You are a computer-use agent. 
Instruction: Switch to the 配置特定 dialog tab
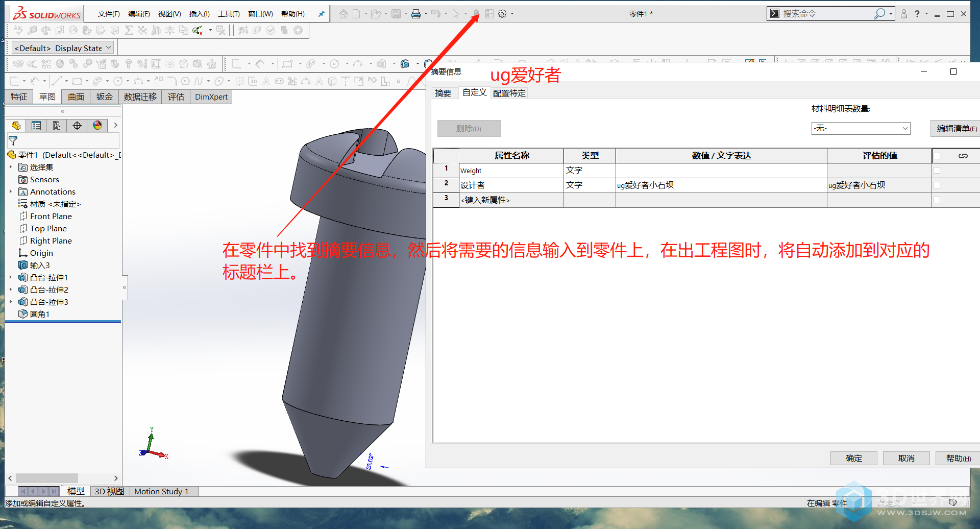click(x=509, y=93)
